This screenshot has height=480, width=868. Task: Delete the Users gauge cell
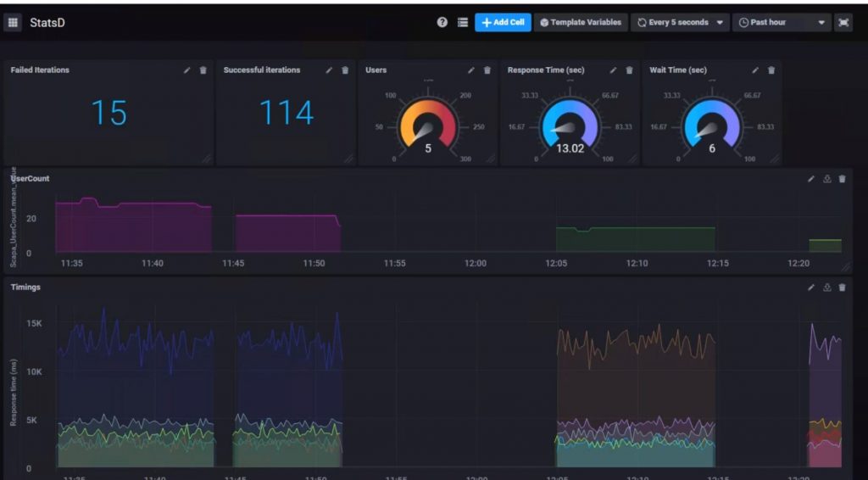pos(487,70)
